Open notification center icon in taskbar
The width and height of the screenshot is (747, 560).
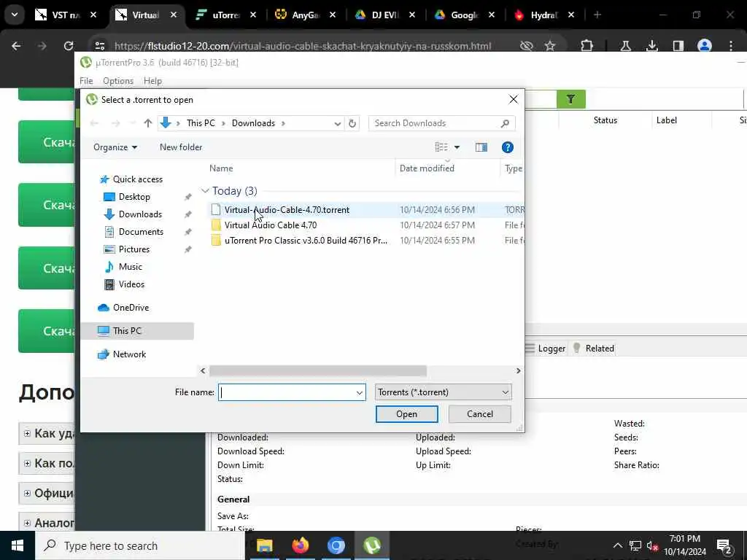[724, 546]
